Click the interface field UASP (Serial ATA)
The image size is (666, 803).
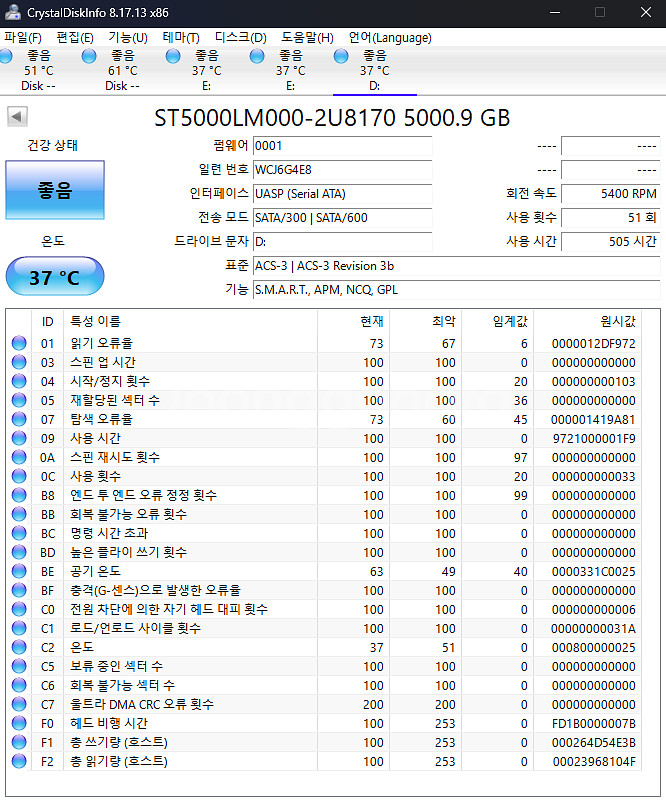342,194
